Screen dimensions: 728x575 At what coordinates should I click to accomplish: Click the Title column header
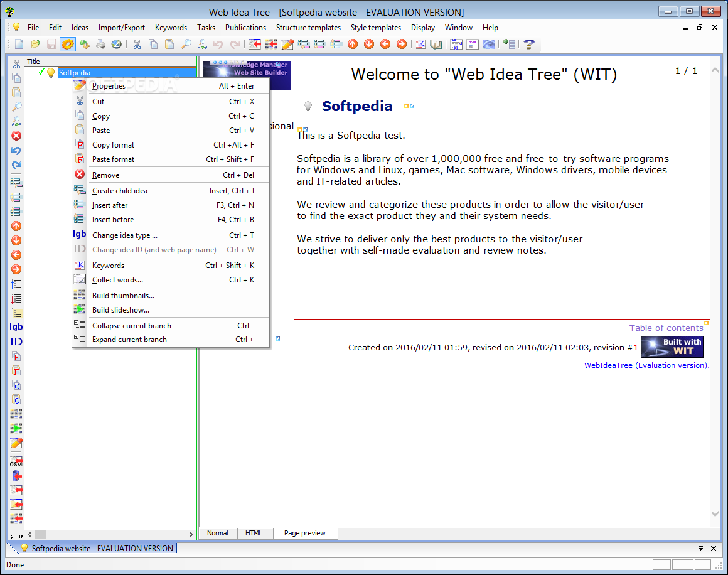click(110, 62)
